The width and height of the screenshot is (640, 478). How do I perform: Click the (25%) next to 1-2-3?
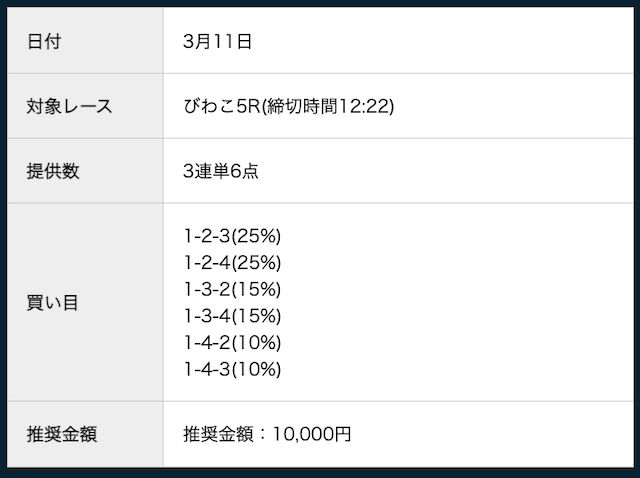[257, 237]
